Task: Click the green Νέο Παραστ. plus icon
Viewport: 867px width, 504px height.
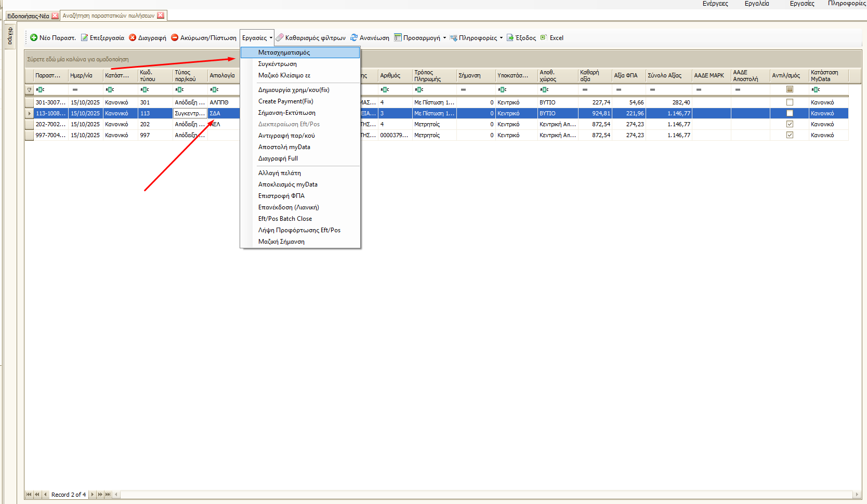Action: 34,37
